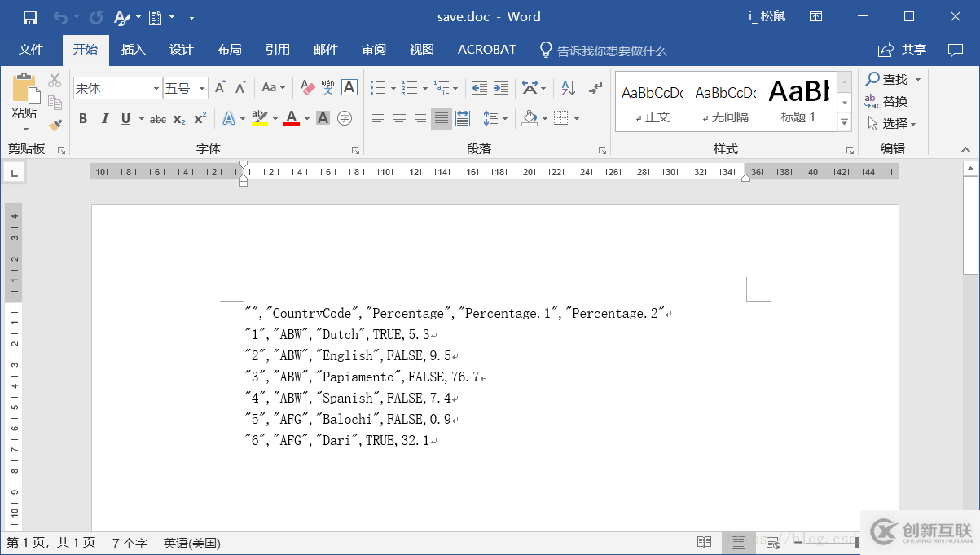Click the Phonetic Guide icon

tap(327, 87)
